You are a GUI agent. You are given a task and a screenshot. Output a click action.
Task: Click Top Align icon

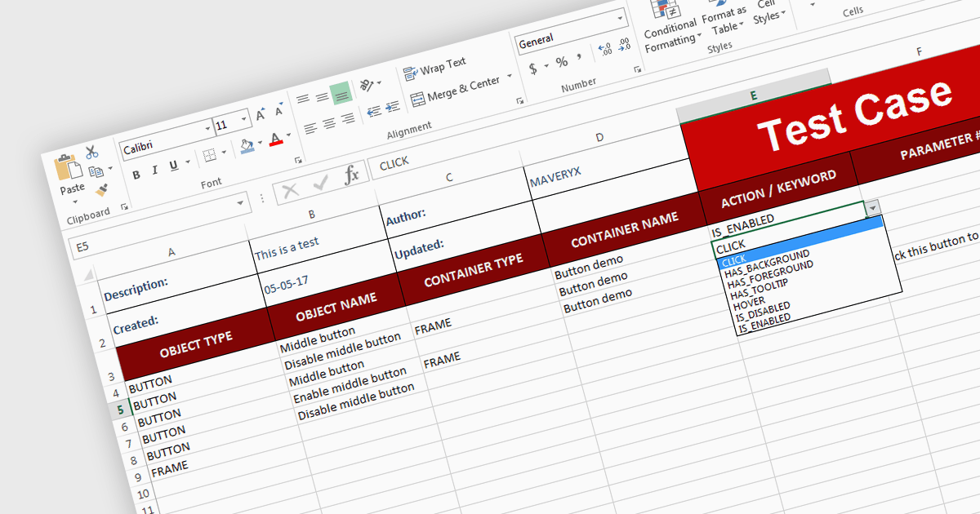click(303, 100)
